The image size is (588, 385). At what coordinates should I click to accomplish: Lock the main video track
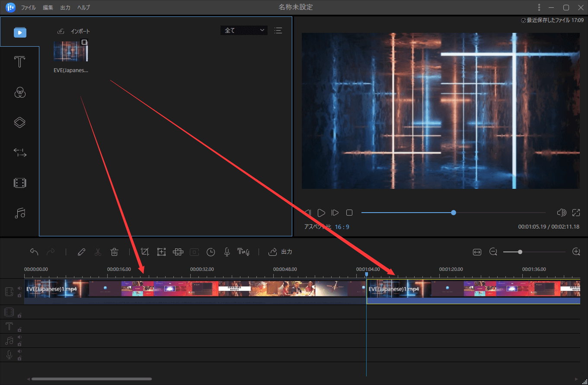19,295
